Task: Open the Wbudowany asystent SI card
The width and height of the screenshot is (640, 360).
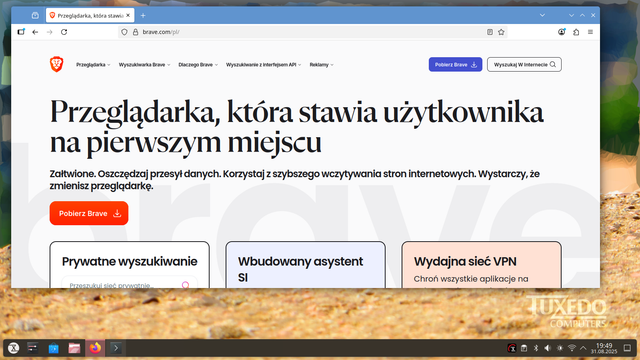Action: tap(305, 264)
